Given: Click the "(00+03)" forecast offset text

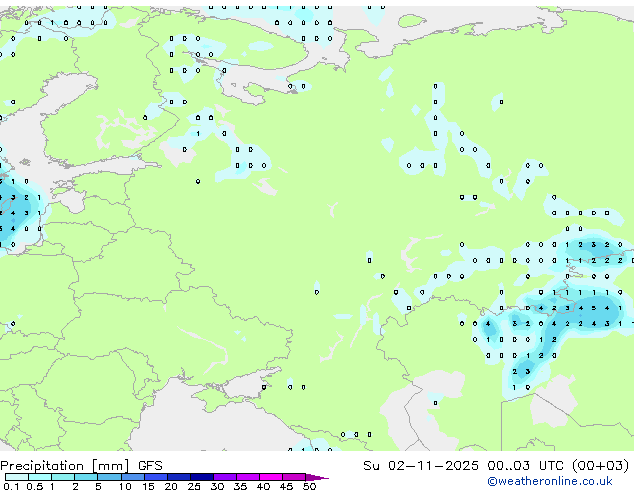Looking at the screenshot, I should 600,466.
